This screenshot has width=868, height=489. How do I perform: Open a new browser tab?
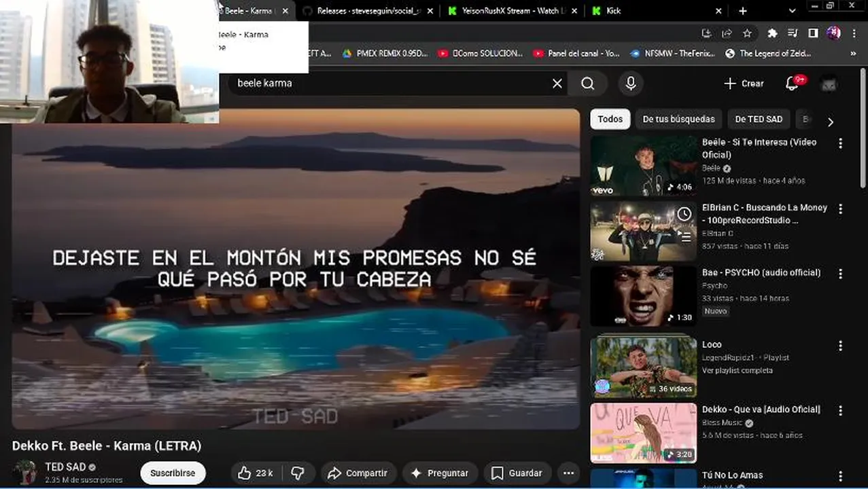pyautogui.click(x=743, y=11)
